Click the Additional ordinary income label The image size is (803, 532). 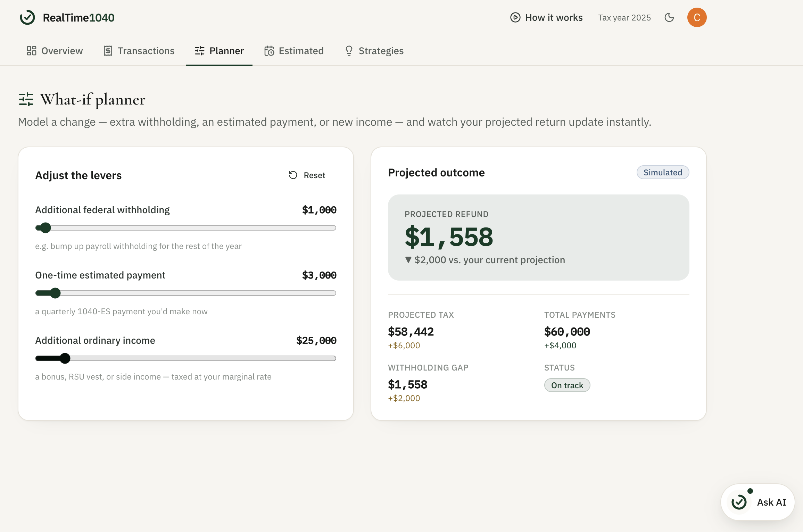(x=95, y=340)
